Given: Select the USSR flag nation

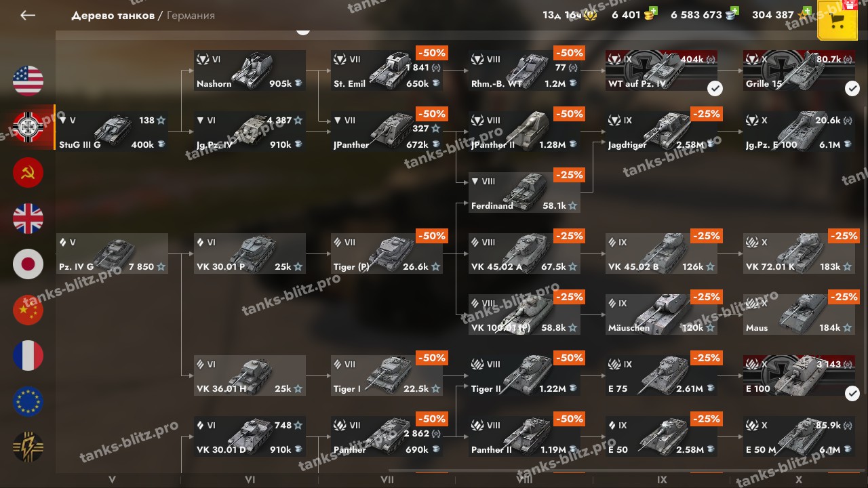Looking at the screenshot, I should pos(28,173).
